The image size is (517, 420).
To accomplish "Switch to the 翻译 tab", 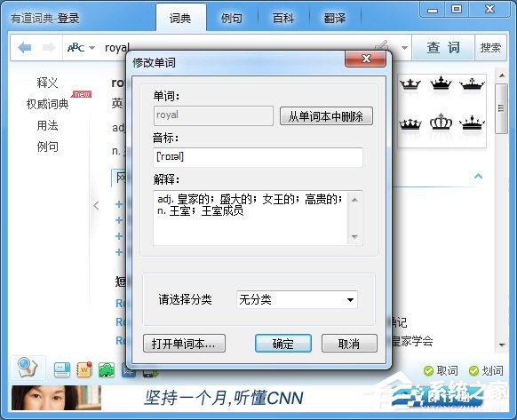I will click(x=335, y=18).
